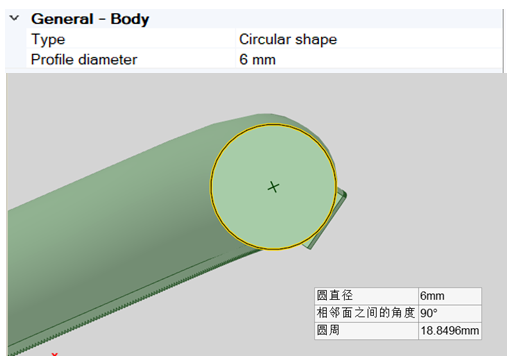This screenshot has height=360, width=510.
Task: Click the Type property label
Action: (48, 40)
